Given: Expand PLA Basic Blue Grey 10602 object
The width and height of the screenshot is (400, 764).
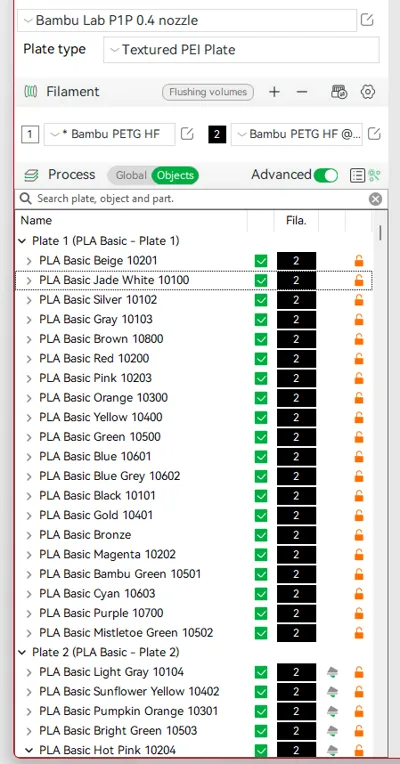Looking at the screenshot, I should tap(29, 476).
